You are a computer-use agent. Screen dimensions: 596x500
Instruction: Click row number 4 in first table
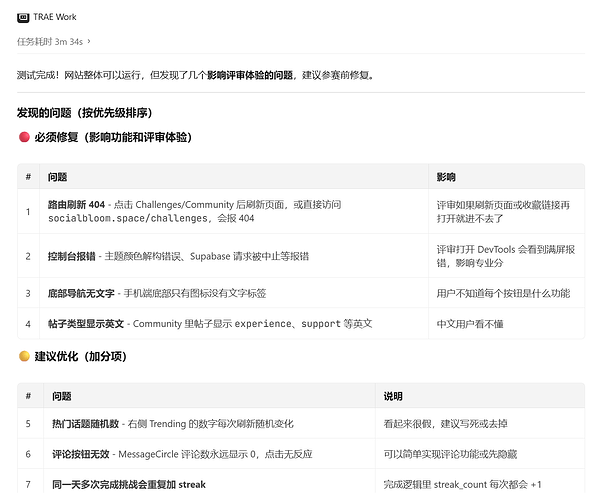28,324
